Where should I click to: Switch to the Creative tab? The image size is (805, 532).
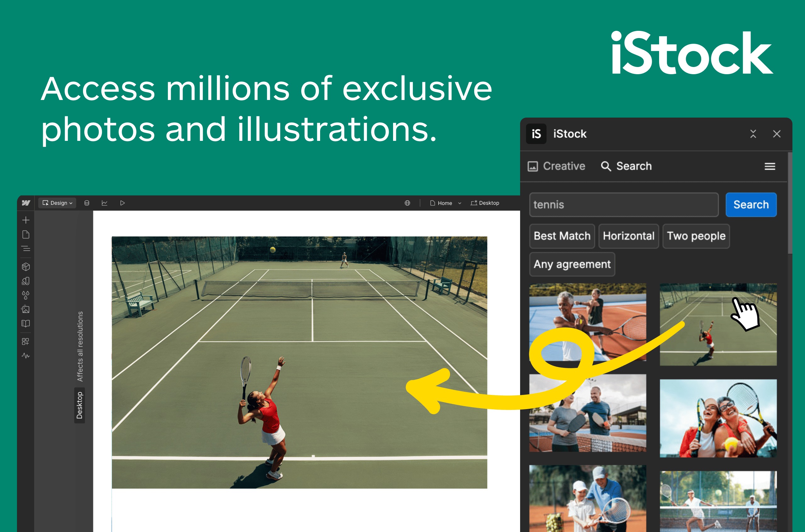click(x=557, y=166)
